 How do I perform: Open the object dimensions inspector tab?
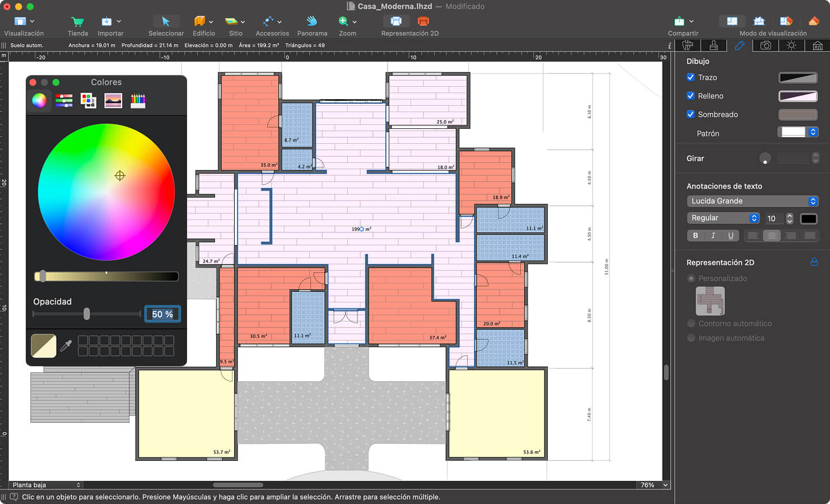pyautogui.click(x=688, y=45)
